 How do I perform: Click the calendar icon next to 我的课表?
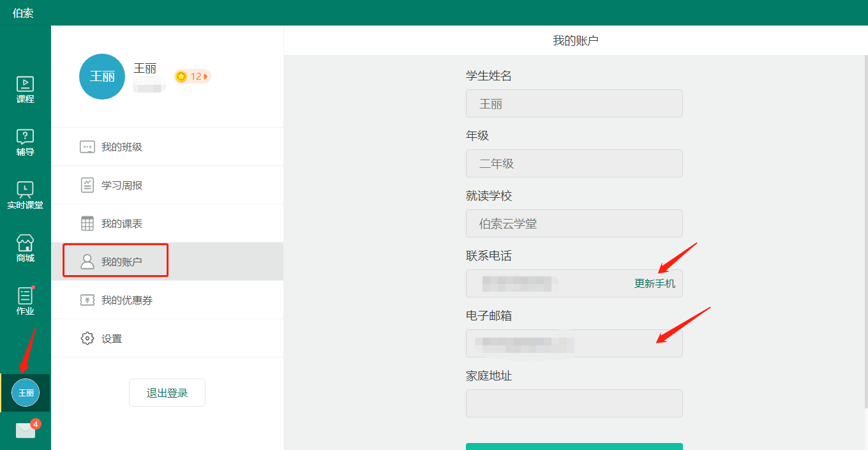[x=87, y=223]
